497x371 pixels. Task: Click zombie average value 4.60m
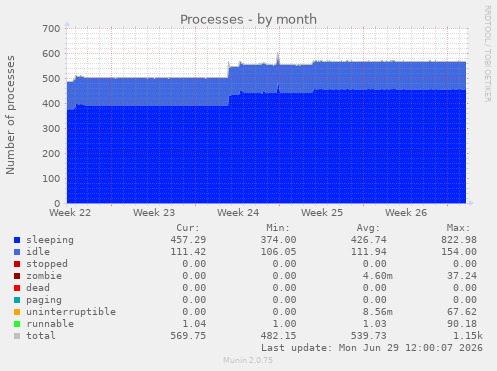[x=378, y=276]
